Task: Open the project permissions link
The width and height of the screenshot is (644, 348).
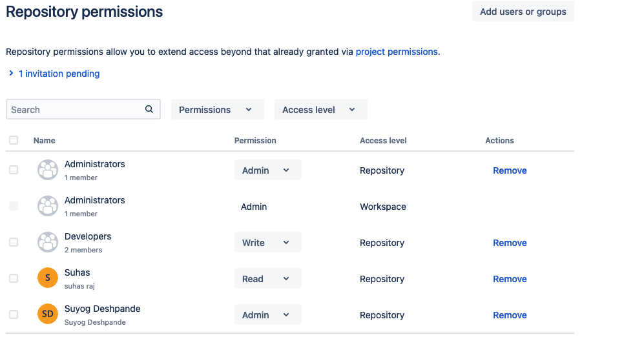Action: tap(397, 52)
